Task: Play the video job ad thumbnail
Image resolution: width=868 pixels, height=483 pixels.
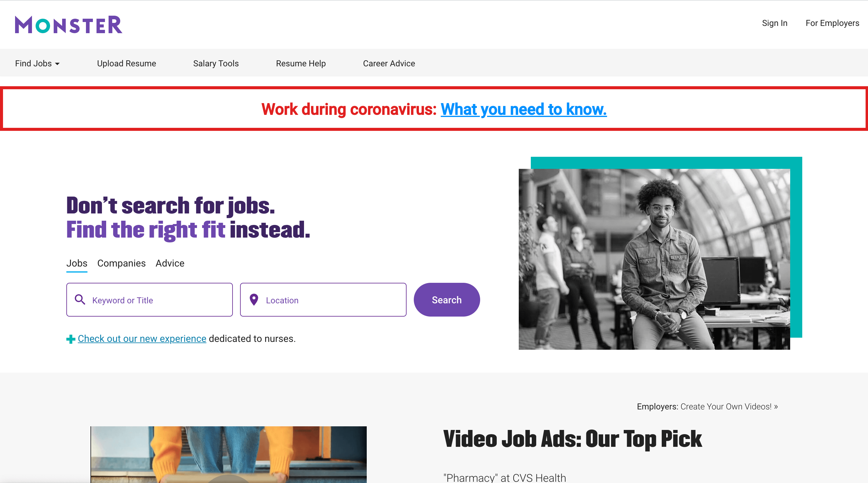Action: point(228,455)
